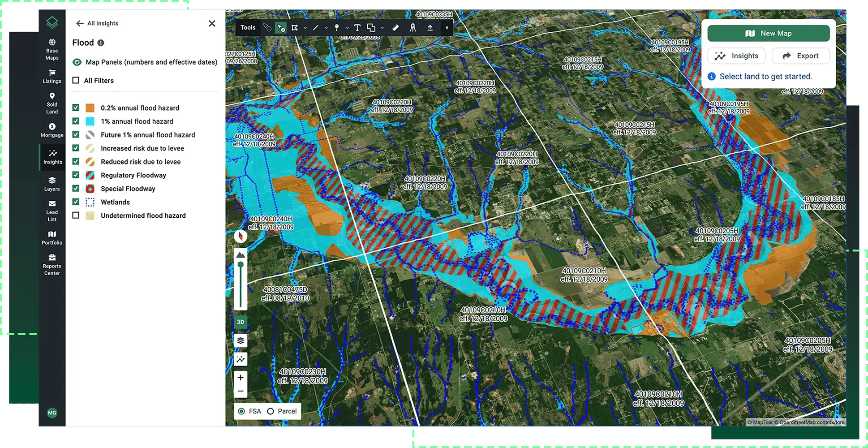Select the surveyor tripod tool
868x448 pixels.
(413, 28)
